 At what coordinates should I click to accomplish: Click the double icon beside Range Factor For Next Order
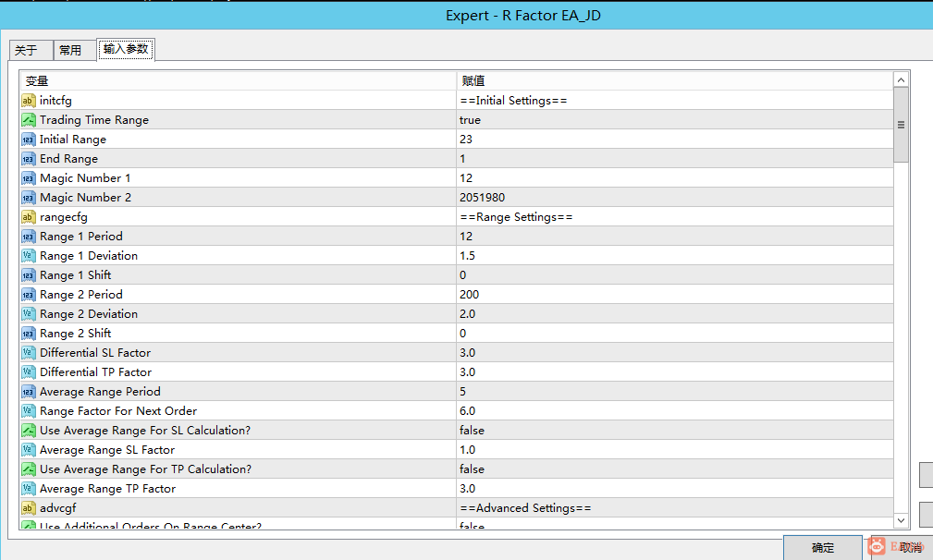(28, 411)
